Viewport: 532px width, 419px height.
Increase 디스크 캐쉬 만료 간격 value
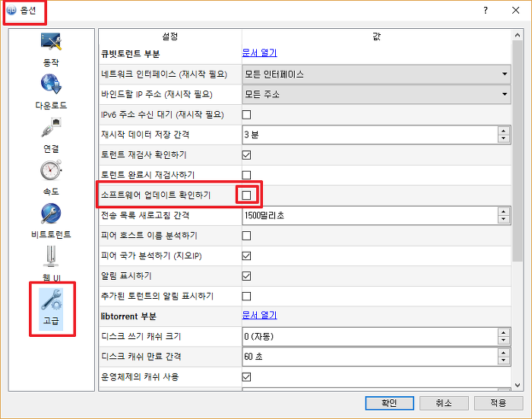(x=504, y=353)
